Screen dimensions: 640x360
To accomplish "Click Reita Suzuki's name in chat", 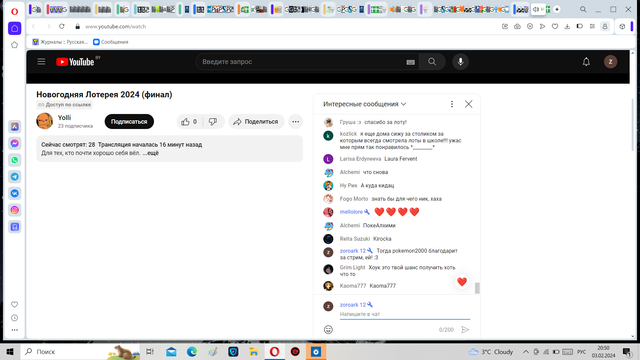I will tap(355, 239).
